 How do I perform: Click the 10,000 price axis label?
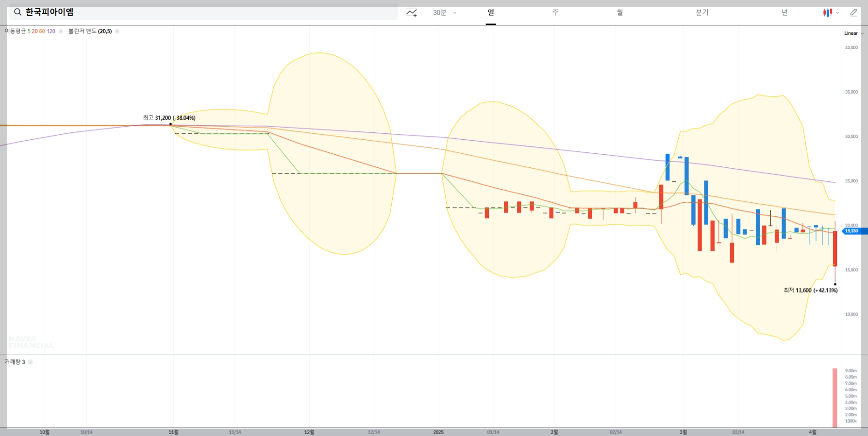[851, 314]
